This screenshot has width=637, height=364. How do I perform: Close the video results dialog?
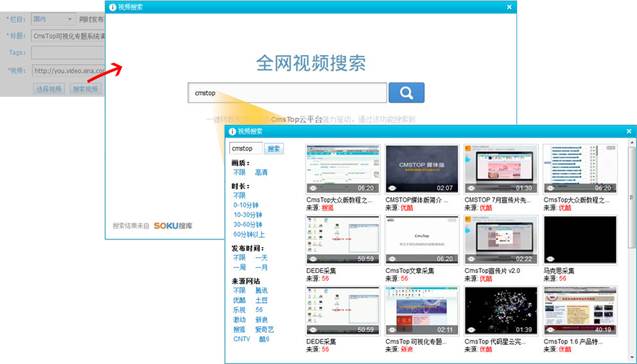pyautogui.click(x=629, y=131)
